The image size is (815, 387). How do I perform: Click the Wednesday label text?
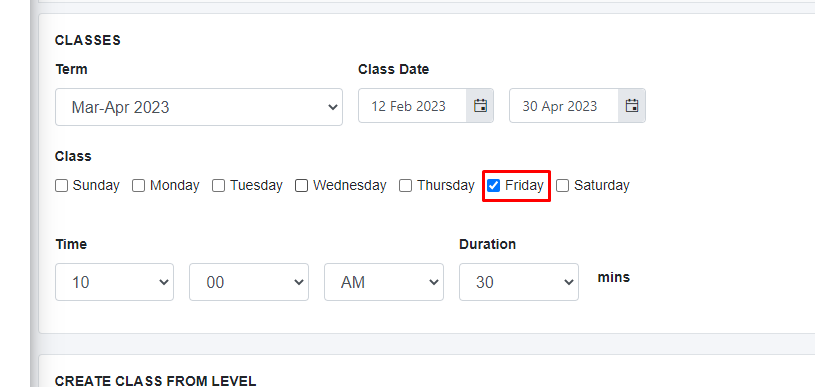click(350, 185)
